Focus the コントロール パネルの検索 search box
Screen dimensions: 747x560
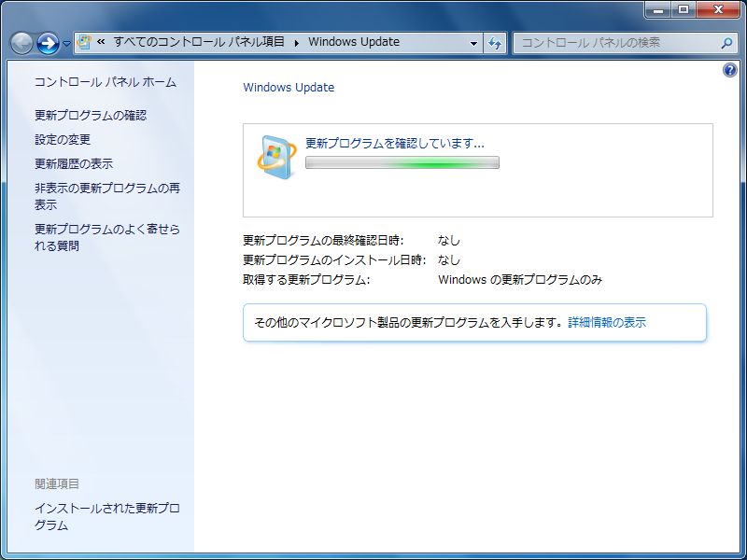click(625, 43)
